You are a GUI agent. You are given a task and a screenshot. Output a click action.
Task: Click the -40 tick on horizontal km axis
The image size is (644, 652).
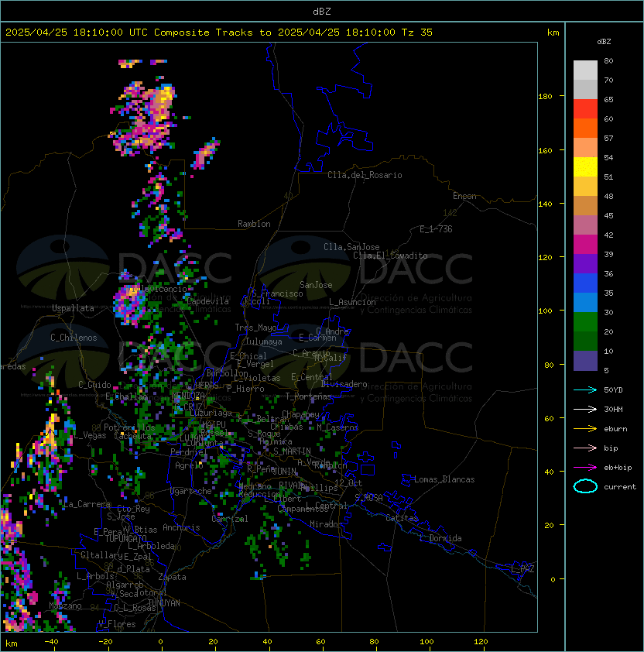[52, 642]
